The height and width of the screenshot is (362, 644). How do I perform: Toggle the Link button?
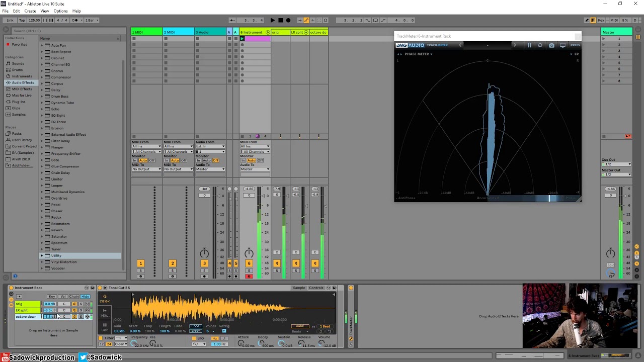pyautogui.click(x=10, y=20)
